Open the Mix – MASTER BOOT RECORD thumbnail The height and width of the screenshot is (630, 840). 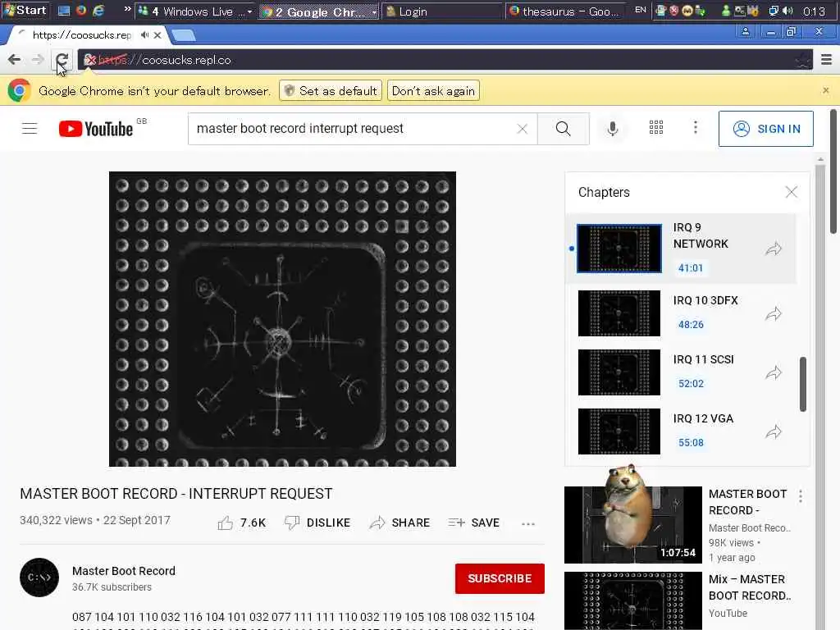[633, 600]
